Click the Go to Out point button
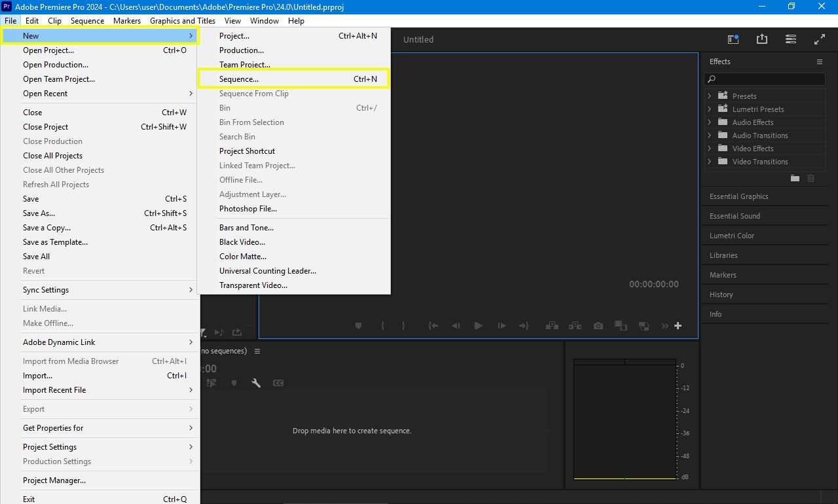The width and height of the screenshot is (838, 504). click(524, 325)
